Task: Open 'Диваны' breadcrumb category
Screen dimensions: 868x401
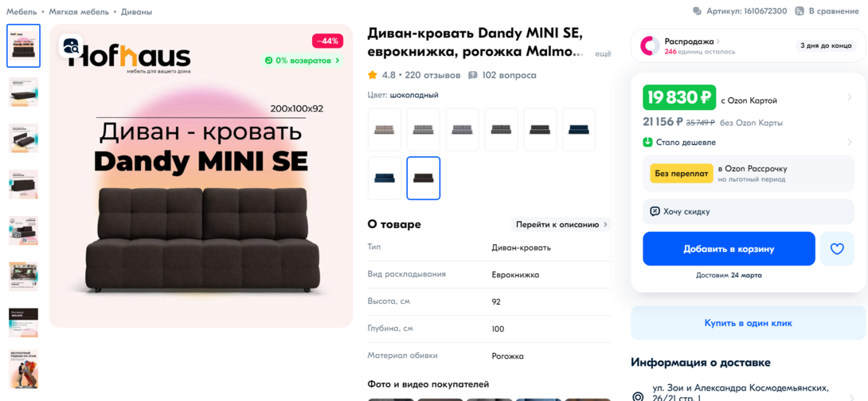Action: (136, 12)
